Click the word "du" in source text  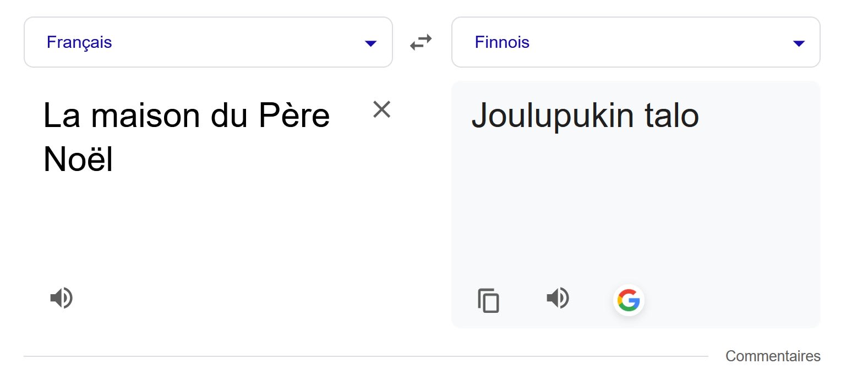[x=229, y=116]
